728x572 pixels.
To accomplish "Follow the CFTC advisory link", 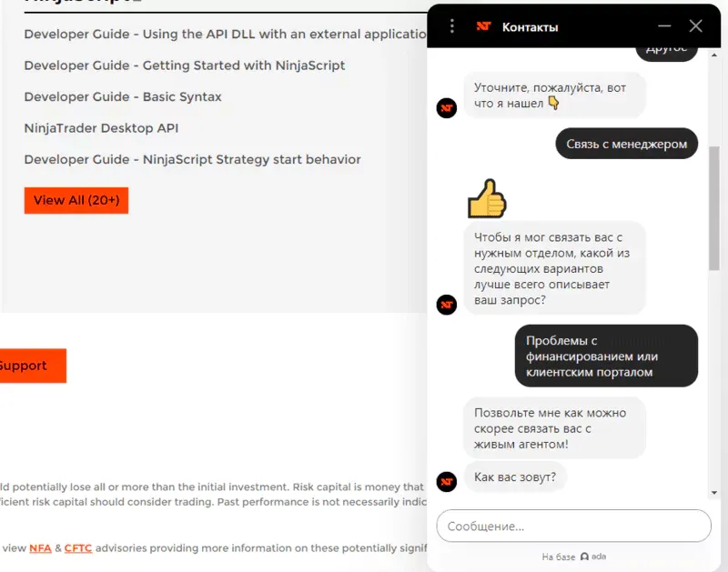I will pyautogui.click(x=78, y=547).
